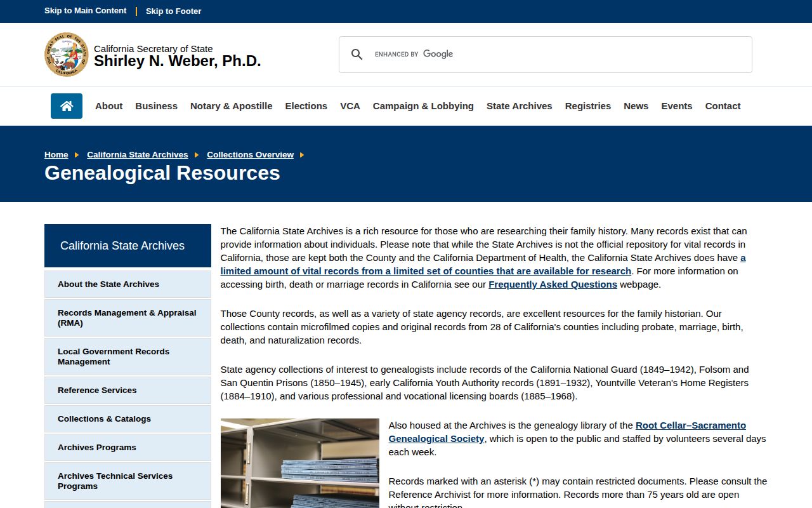The width and height of the screenshot is (812, 508).
Task: Click the home icon button in navigation
Action: [x=67, y=106]
